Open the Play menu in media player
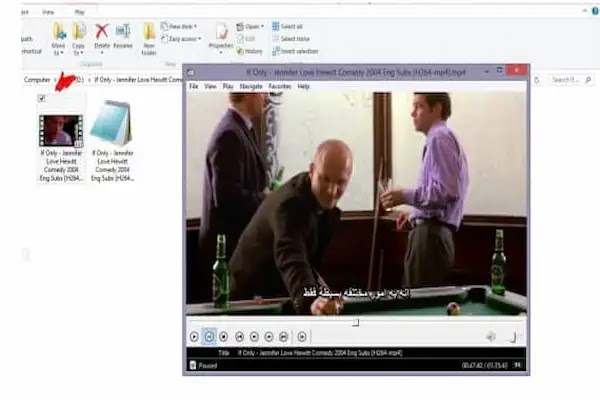 (x=228, y=87)
